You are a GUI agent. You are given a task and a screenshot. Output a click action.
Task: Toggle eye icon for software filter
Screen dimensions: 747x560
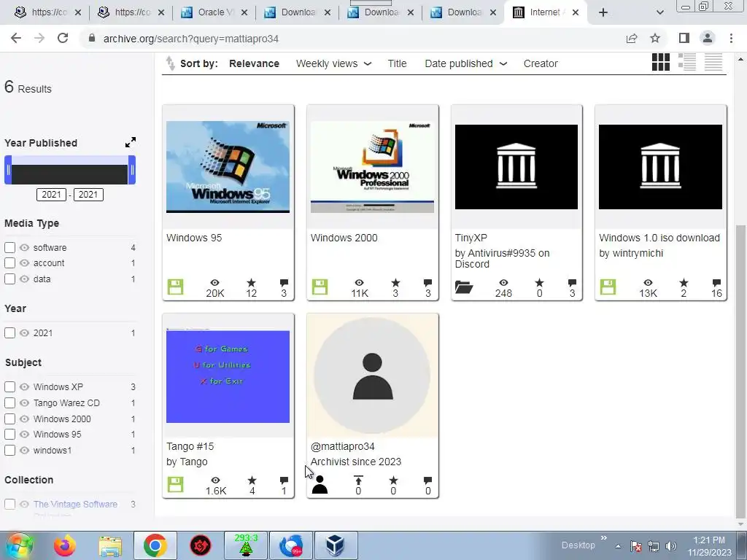(24, 248)
